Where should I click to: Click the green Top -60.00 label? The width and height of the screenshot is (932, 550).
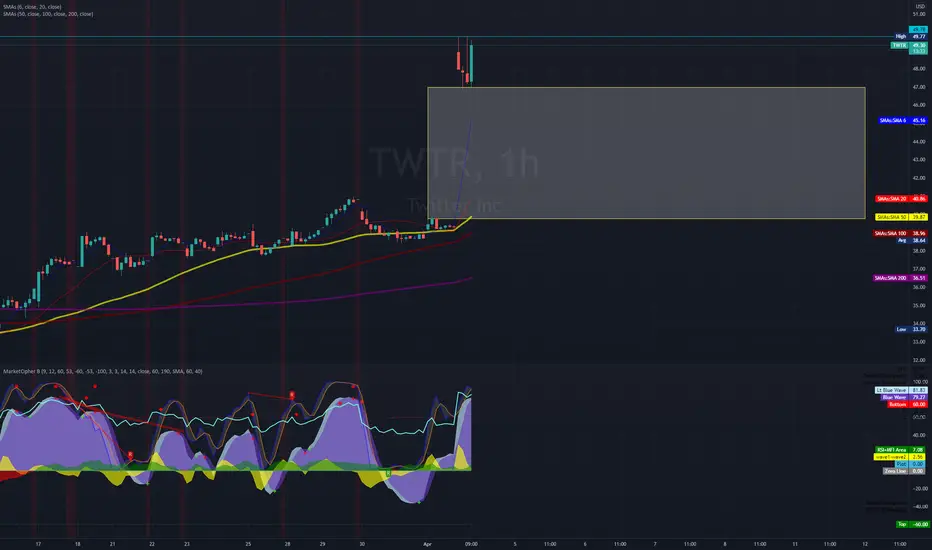point(912,524)
